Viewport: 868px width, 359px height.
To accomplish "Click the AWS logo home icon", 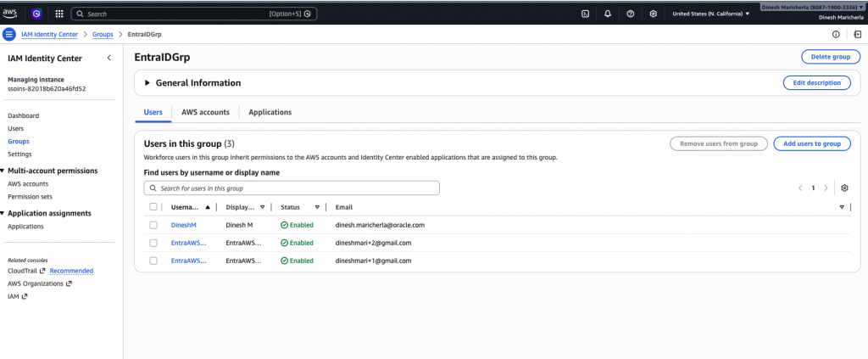I will (x=14, y=14).
